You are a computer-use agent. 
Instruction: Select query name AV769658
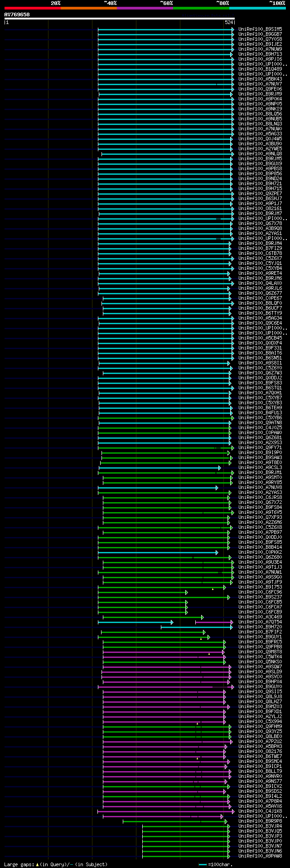pyautogui.click(x=17, y=14)
